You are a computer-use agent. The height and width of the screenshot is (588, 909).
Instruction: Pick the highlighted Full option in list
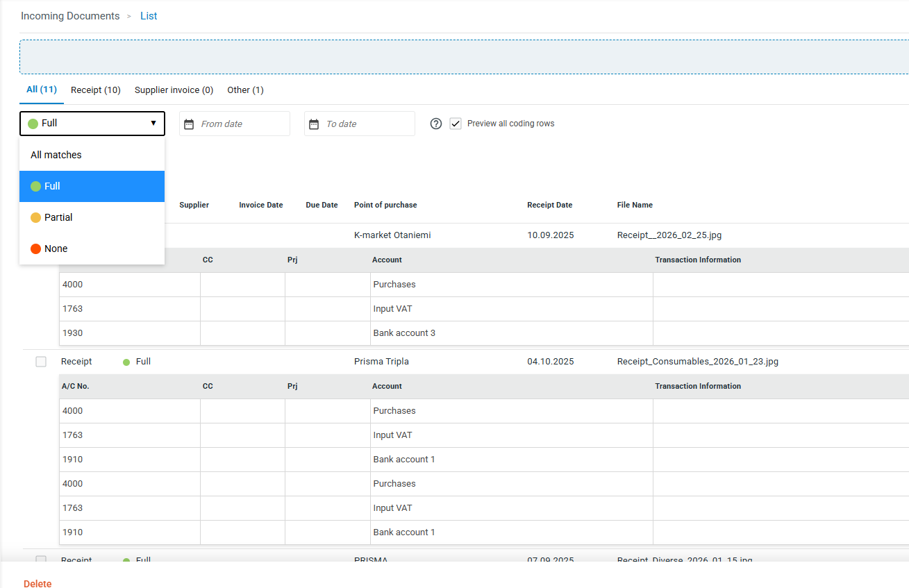click(x=52, y=186)
